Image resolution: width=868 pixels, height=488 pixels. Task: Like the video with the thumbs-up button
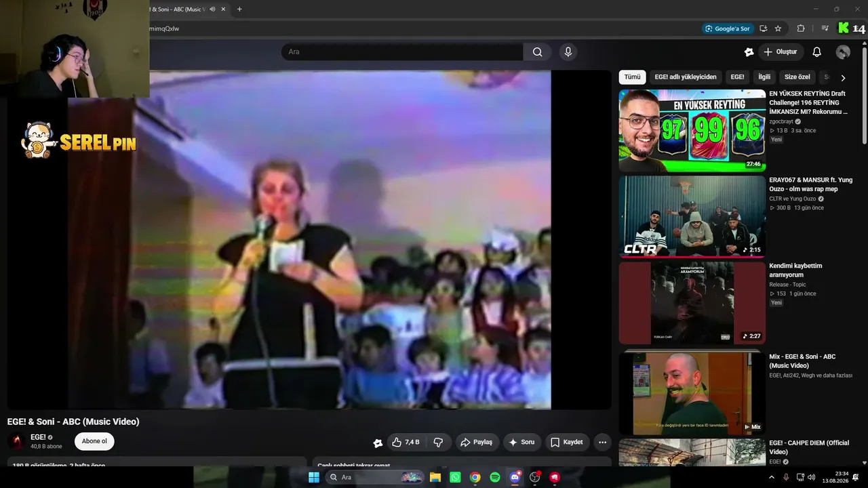(x=406, y=443)
